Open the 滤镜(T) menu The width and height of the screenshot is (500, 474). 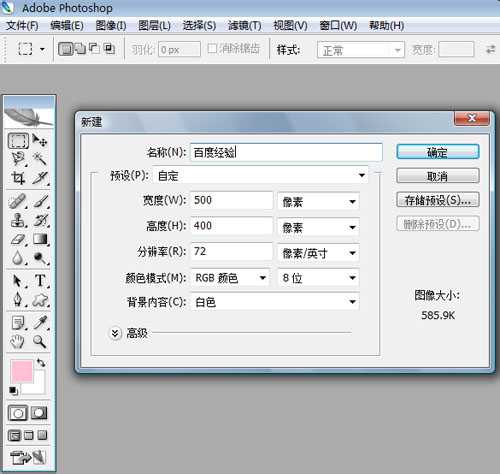245,26
